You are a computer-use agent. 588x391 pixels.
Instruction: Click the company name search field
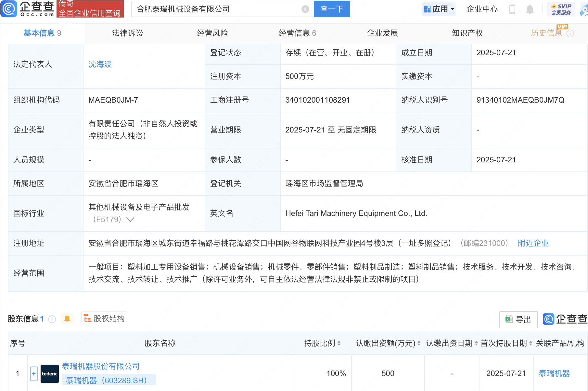[216, 9]
